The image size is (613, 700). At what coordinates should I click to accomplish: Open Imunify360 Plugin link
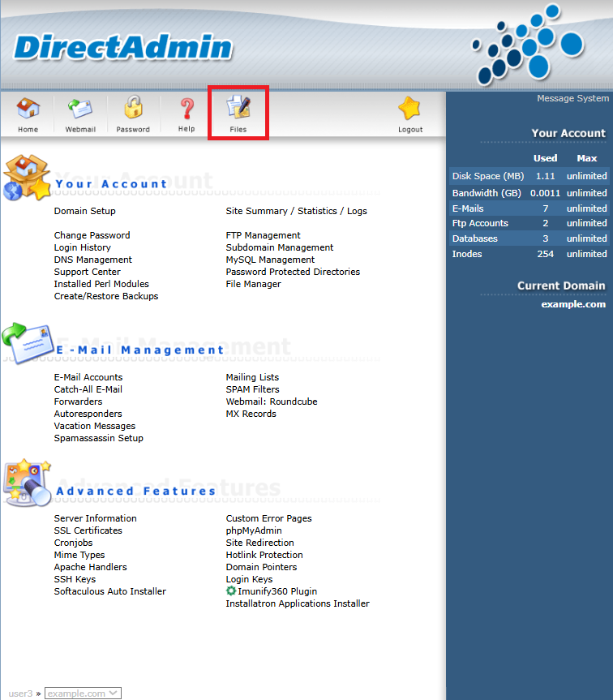click(277, 591)
